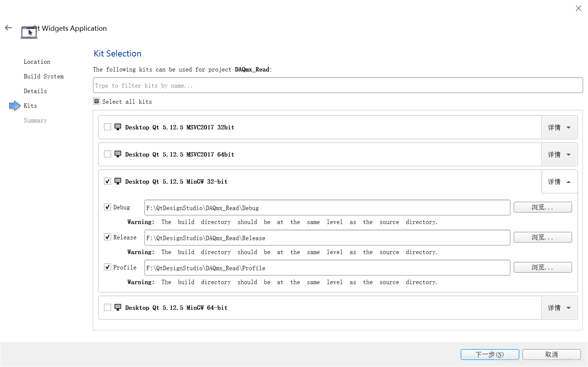Screen dimensions: 588x367
Task: Click the Release build directory path field
Action: pos(327,238)
